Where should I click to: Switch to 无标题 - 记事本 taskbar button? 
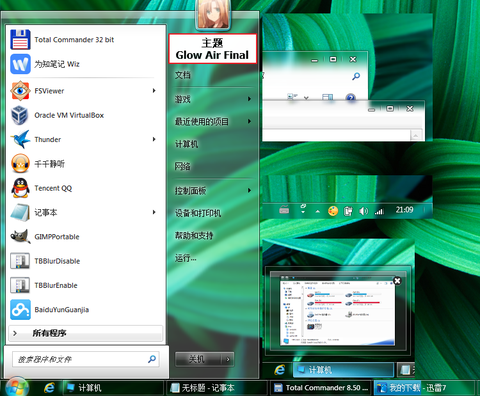[217, 388]
